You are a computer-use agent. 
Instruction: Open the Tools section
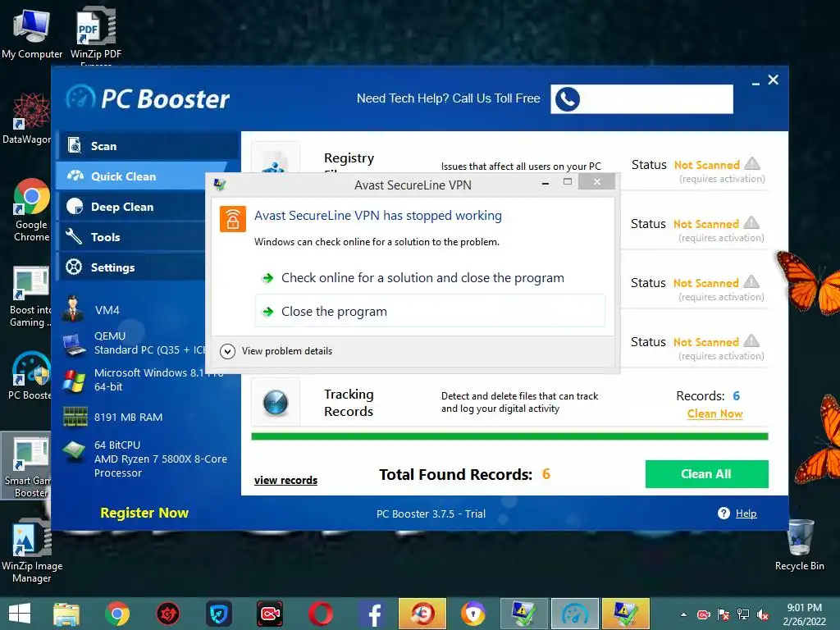[132, 237]
